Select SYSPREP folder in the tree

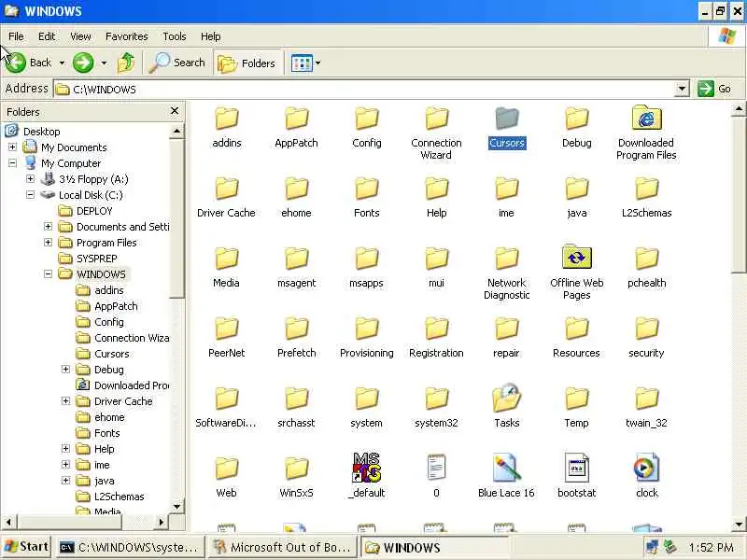click(97, 259)
